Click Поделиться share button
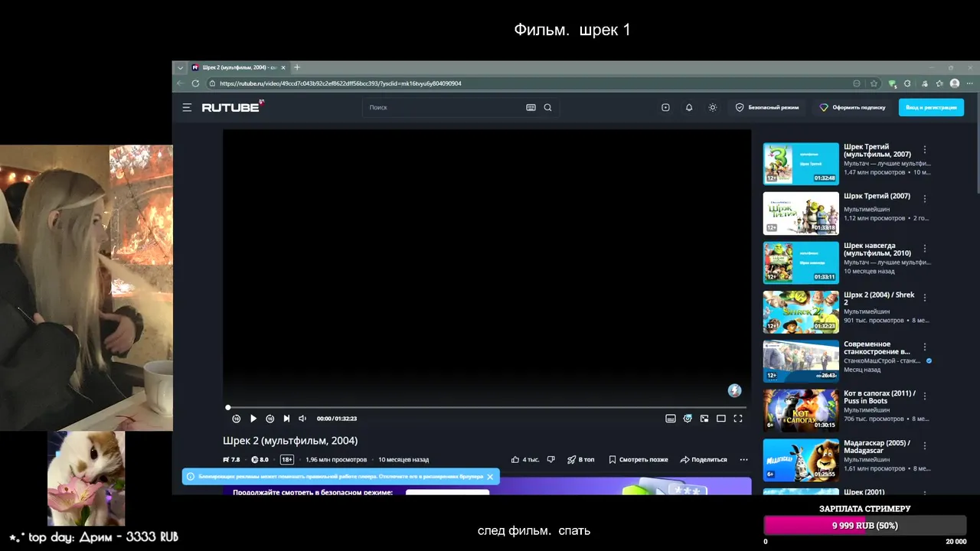Viewport: 980px width, 551px height. [704, 460]
